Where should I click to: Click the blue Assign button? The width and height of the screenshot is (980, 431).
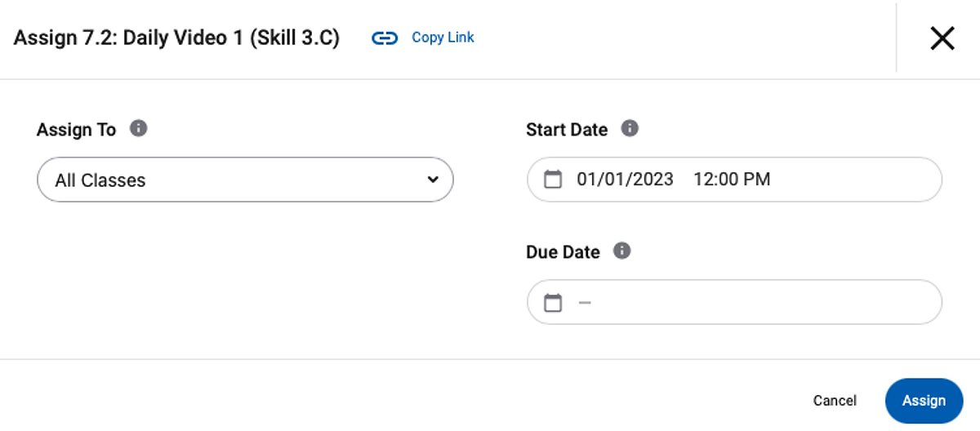pyautogui.click(x=924, y=401)
